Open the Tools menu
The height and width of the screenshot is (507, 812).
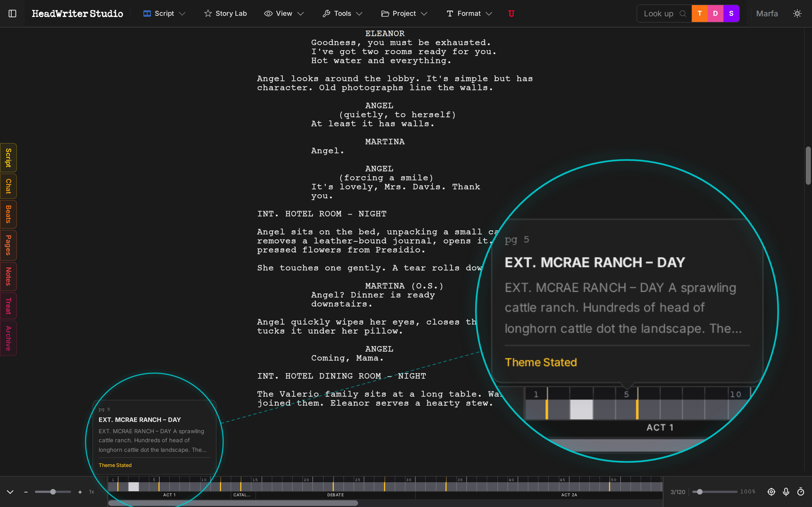[x=342, y=14]
